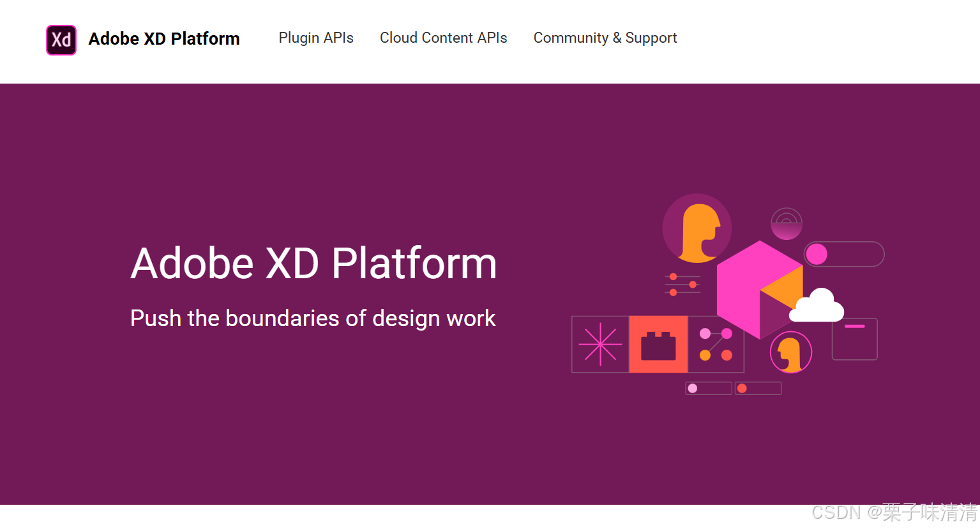Open Community & Support page
This screenshot has height=529, width=980.
(x=605, y=38)
